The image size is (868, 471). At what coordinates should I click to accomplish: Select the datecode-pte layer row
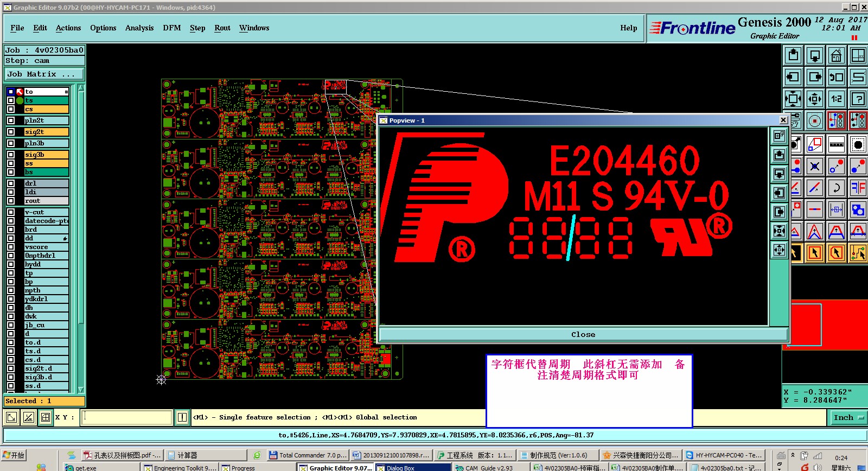[x=47, y=221]
